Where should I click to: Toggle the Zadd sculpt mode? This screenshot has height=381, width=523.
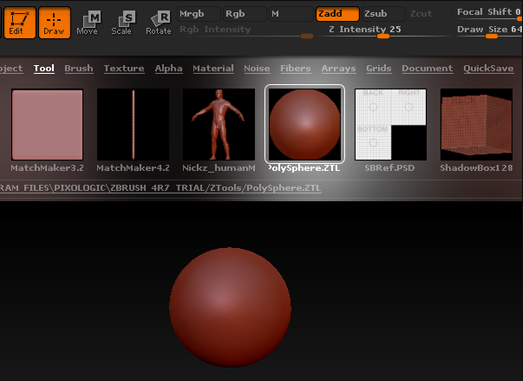[x=338, y=14]
